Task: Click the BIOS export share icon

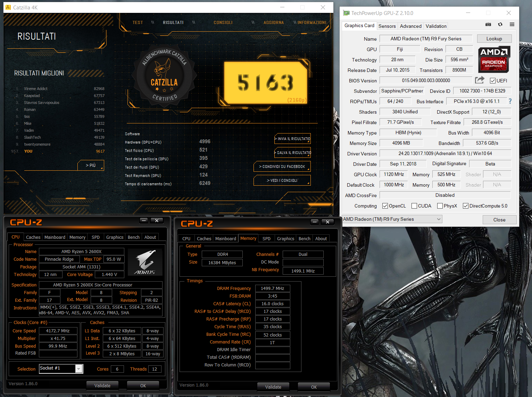Action: click(480, 80)
